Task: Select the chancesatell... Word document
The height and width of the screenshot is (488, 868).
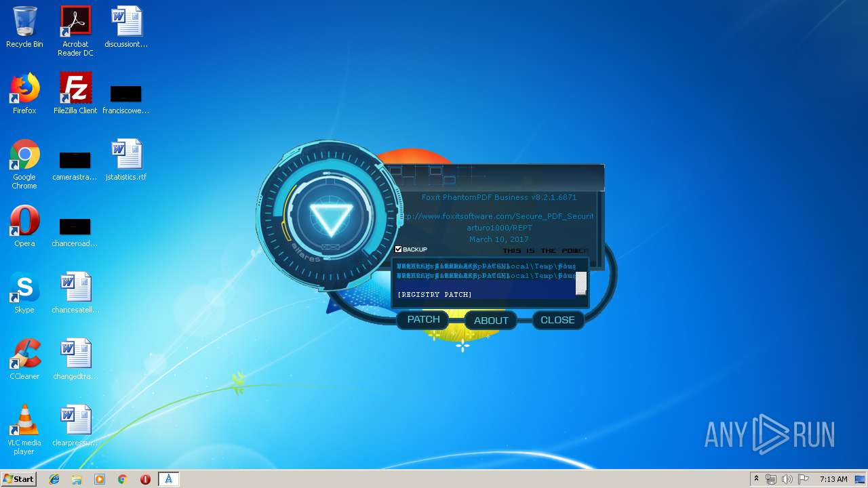Action: (x=75, y=293)
